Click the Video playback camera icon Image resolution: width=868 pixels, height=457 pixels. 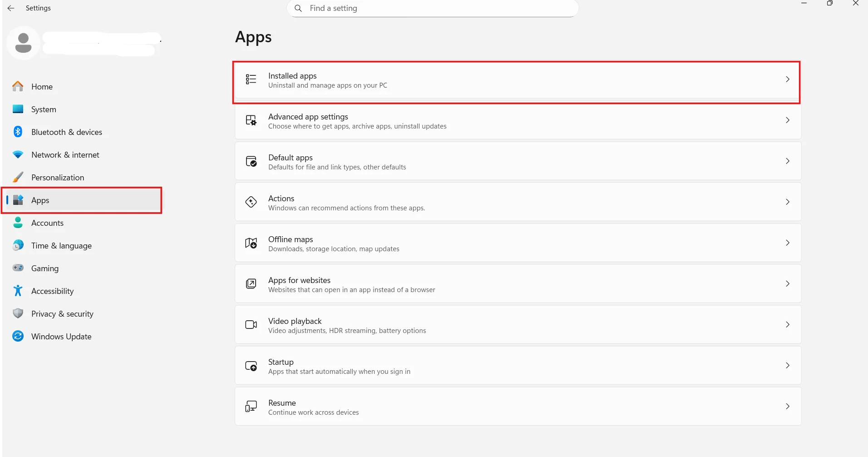click(251, 324)
